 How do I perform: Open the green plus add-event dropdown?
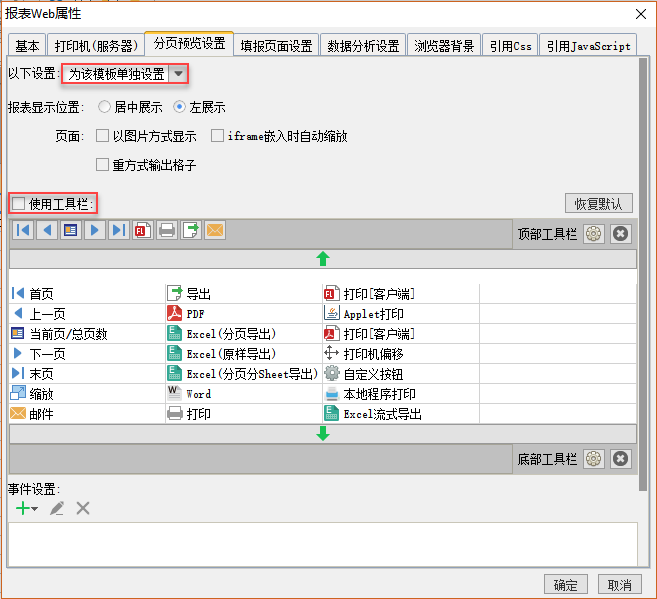pos(27,509)
